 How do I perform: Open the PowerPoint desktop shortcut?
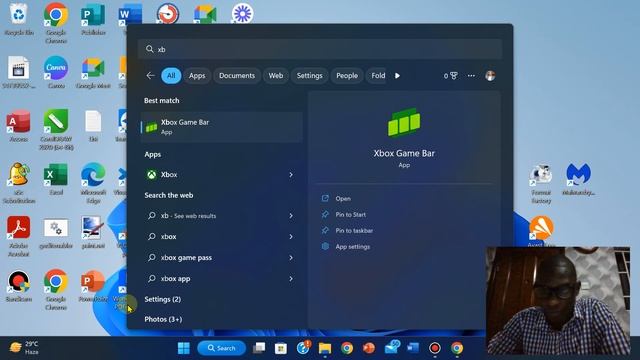coord(93,285)
